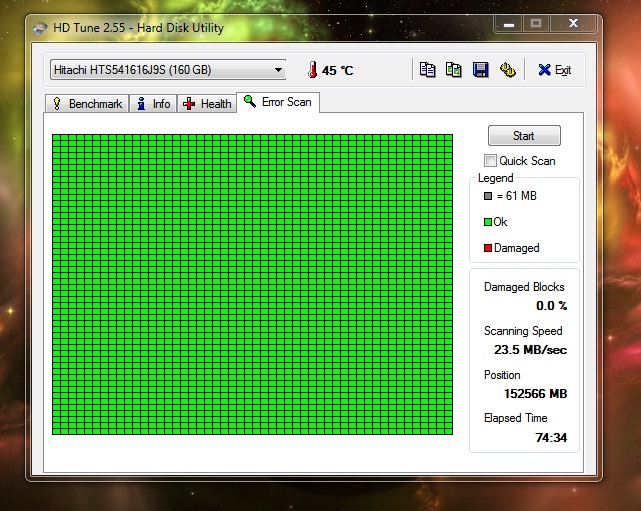641x511 pixels.
Task: Click the gray 61 MB legend swatch
Action: click(x=488, y=196)
